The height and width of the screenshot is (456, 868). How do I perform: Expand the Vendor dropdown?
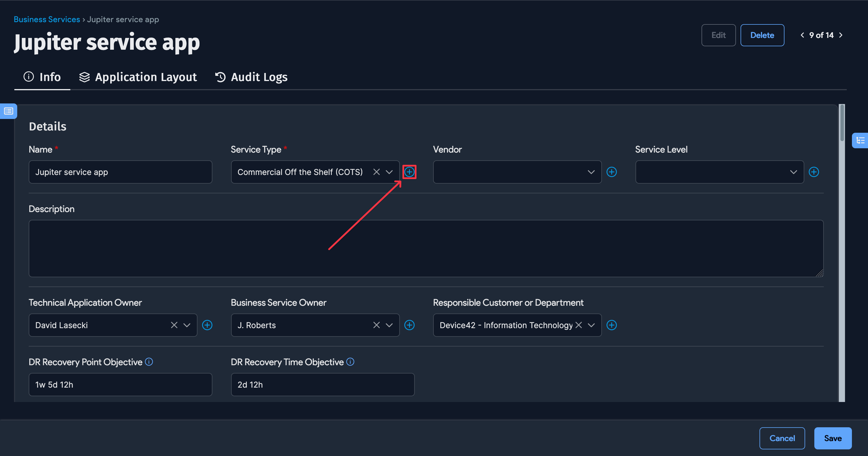[591, 172]
